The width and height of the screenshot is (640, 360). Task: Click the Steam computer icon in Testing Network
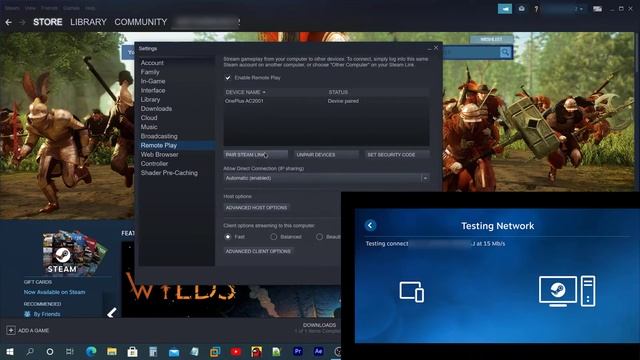pos(567,291)
